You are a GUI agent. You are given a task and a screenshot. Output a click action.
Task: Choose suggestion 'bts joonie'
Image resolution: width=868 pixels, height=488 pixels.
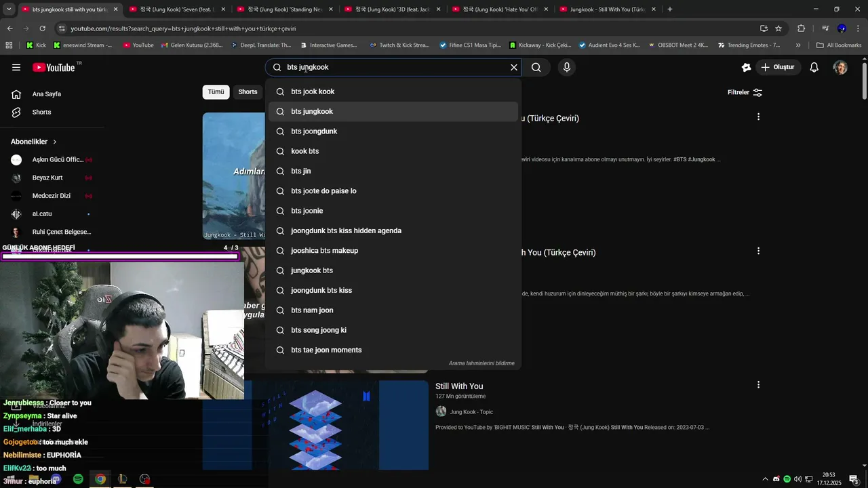393,211
